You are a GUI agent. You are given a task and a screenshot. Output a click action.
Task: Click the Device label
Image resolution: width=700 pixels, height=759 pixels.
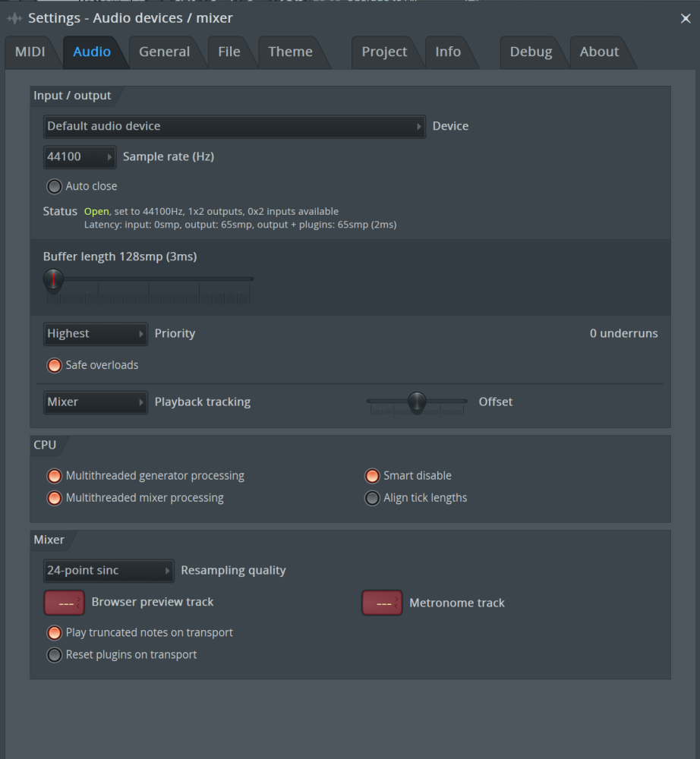tap(450, 126)
